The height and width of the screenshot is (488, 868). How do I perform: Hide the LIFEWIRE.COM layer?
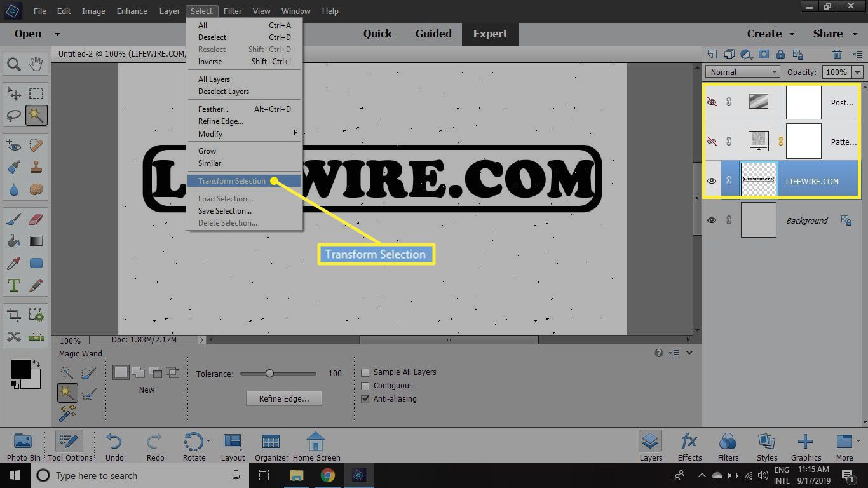(712, 181)
